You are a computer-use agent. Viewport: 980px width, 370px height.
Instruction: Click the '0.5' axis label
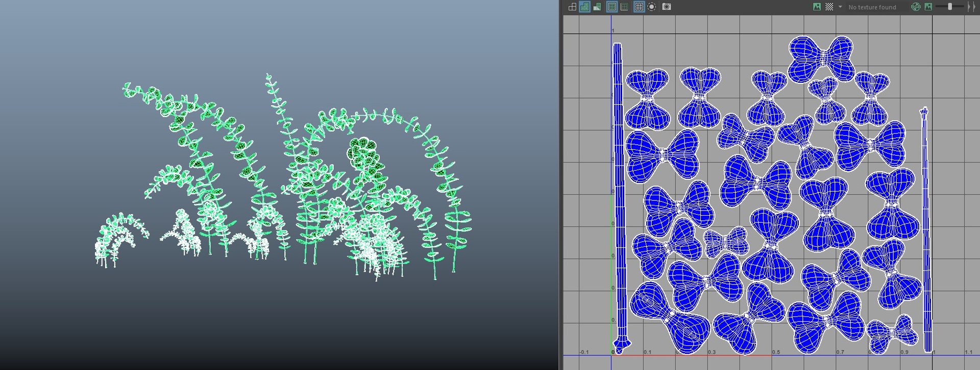click(776, 352)
